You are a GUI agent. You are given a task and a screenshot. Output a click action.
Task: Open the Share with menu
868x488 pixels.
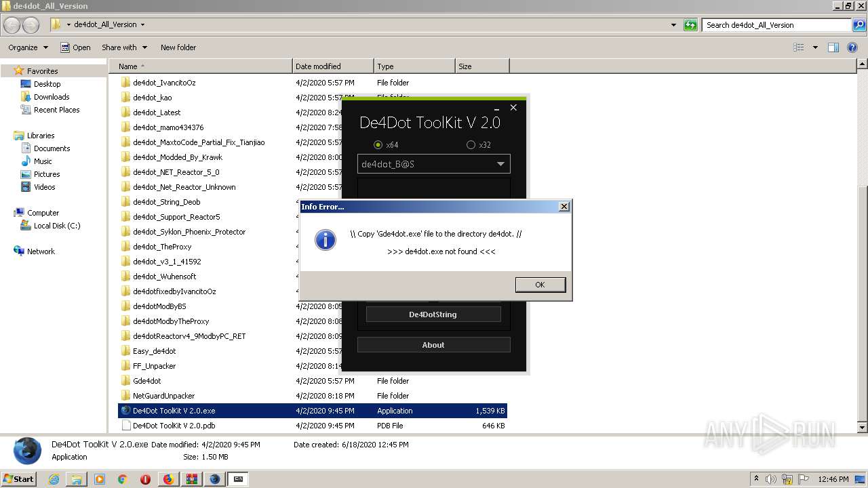coord(124,47)
